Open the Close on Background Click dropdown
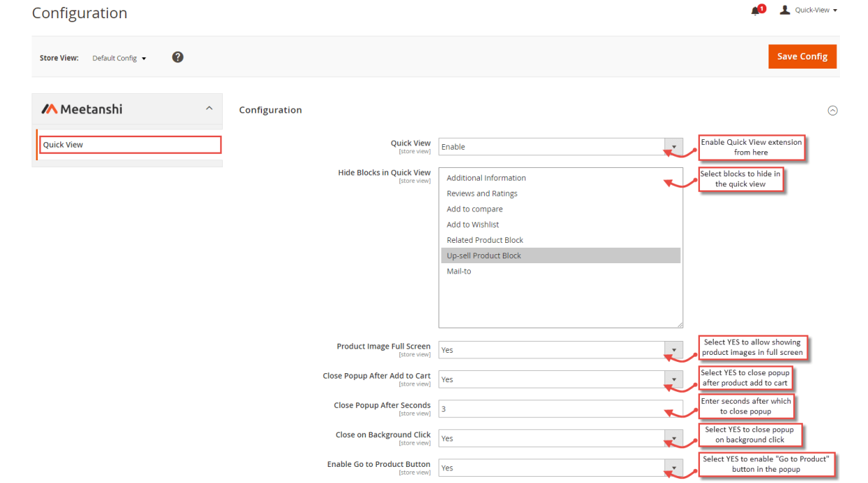Image resolution: width=868 pixels, height=483 pixels. click(673, 437)
